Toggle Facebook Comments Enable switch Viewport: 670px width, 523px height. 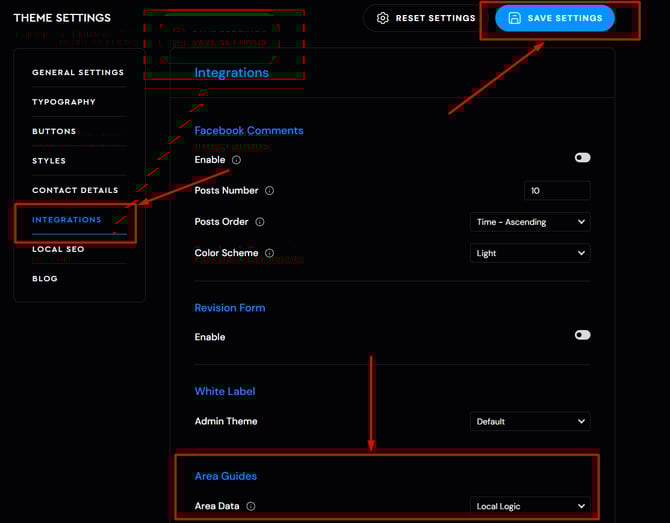pos(582,158)
